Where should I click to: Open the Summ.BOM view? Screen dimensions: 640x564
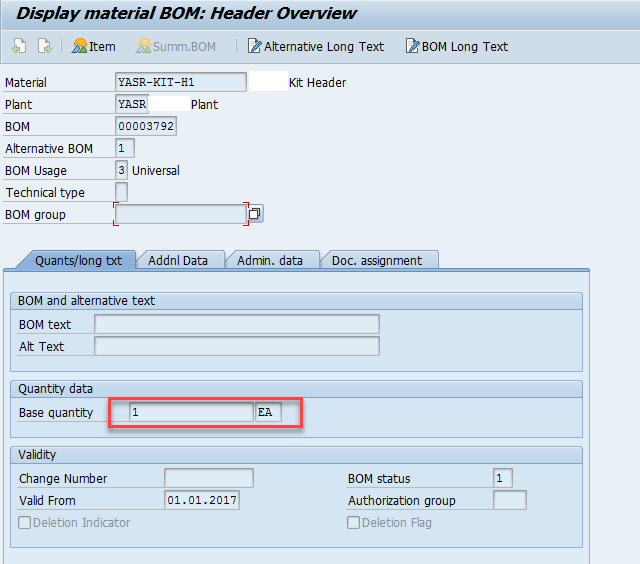point(176,47)
